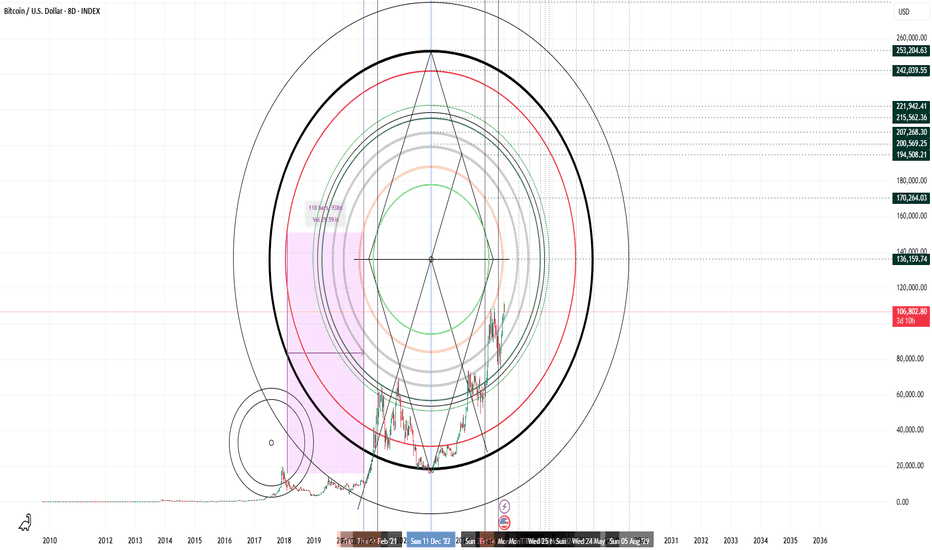Click the 2016 year on time axis
Screen dimensions: 932x550
coord(224,540)
